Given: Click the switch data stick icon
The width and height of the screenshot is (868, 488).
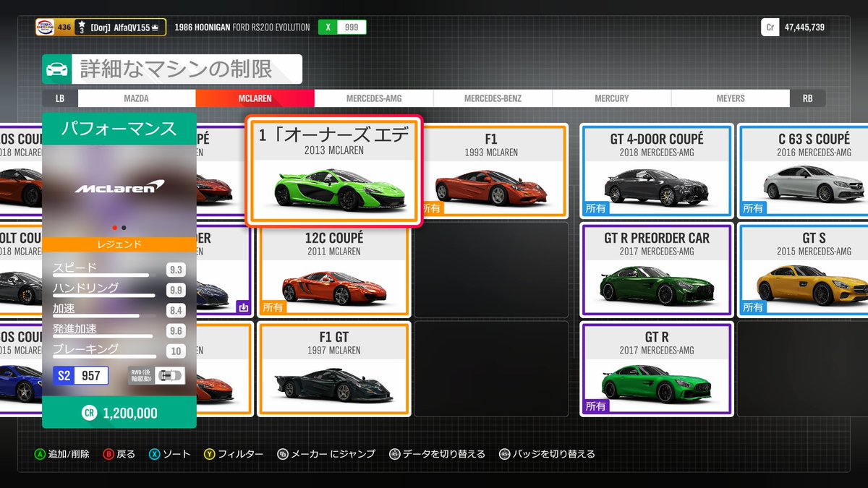Looking at the screenshot, I should pyautogui.click(x=394, y=454).
